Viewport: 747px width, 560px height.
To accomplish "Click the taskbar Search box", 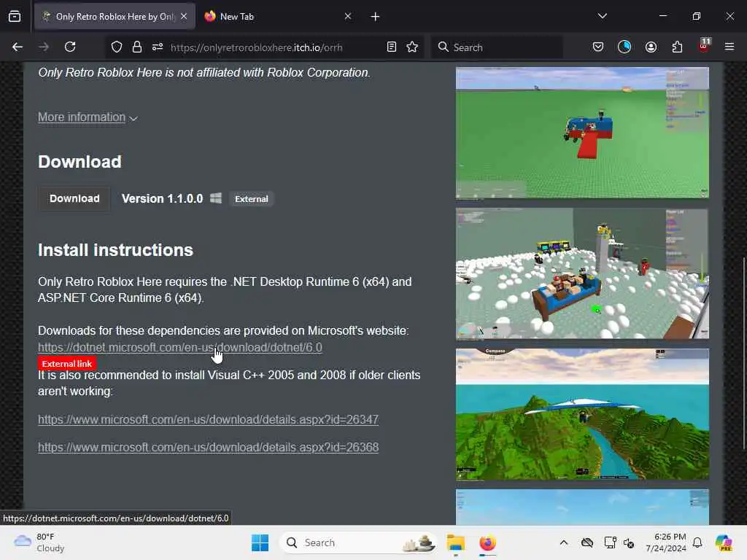I will pyautogui.click(x=358, y=542).
